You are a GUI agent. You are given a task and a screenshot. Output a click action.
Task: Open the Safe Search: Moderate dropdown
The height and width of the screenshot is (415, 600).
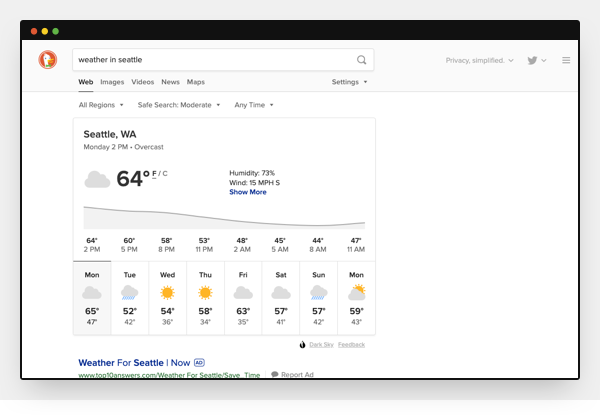(179, 105)
